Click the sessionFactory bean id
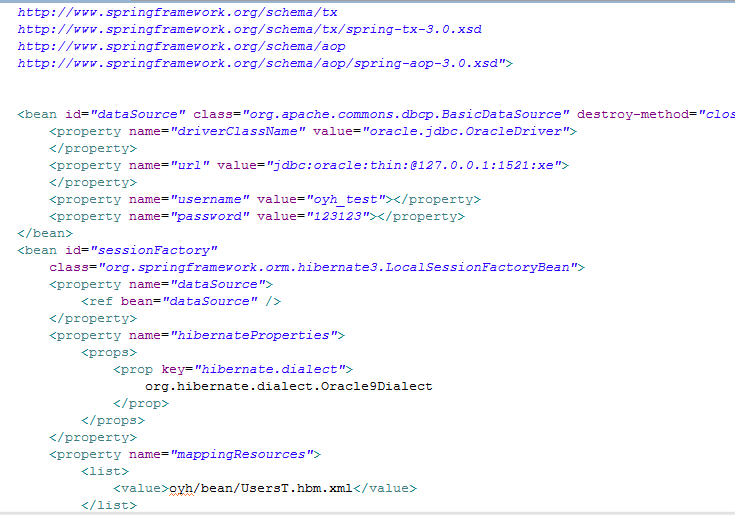Image resolution: width=735 pixels, height=515 pixels. click(x=153, y=250)
